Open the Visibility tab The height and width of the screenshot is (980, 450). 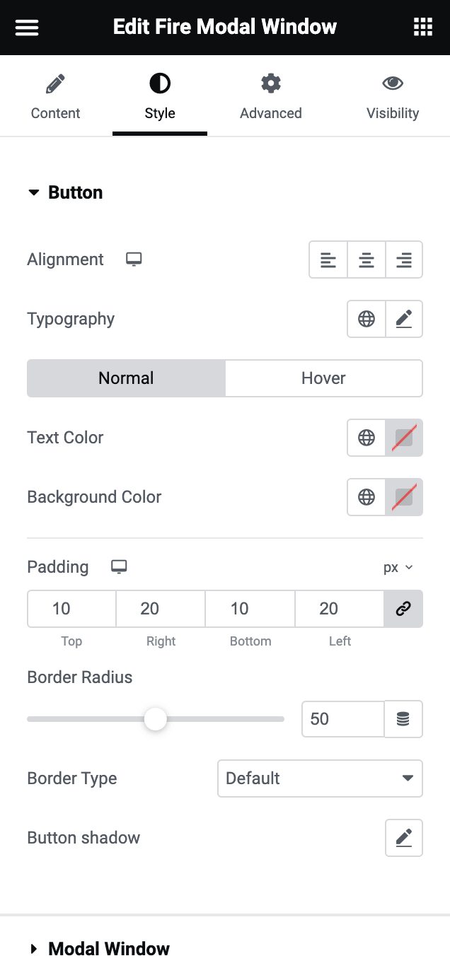coord(393,95)
